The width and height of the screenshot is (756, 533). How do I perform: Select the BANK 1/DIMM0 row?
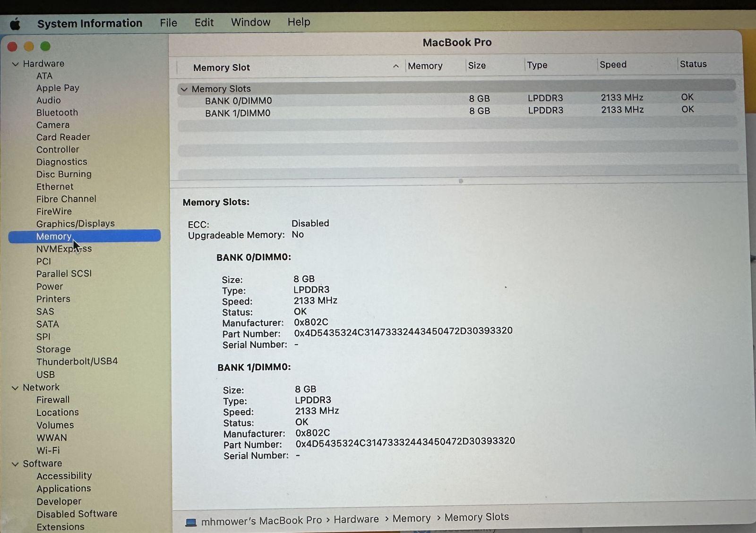click(x=238, y=113)
